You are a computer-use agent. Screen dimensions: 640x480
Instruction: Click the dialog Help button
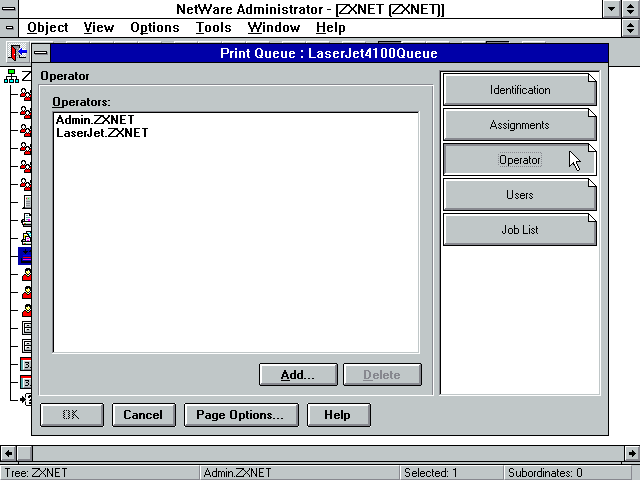[338, 415]
